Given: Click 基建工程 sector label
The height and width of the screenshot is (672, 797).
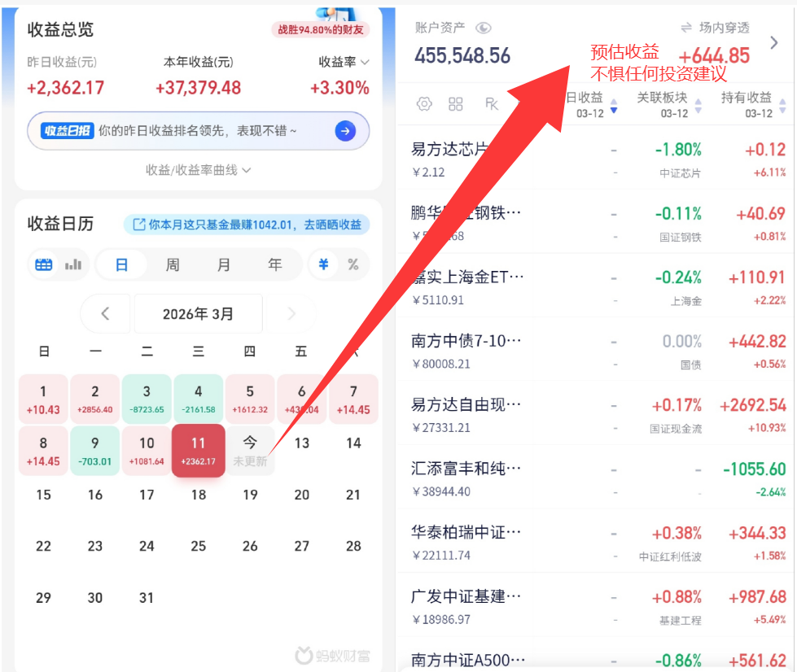Looking at the screenshot, I should click(680, 621).
